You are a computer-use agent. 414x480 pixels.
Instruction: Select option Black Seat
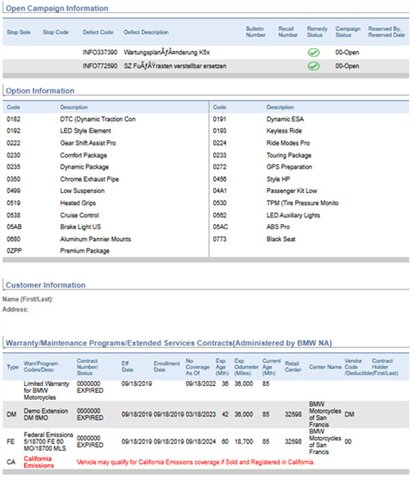(281, 239)
